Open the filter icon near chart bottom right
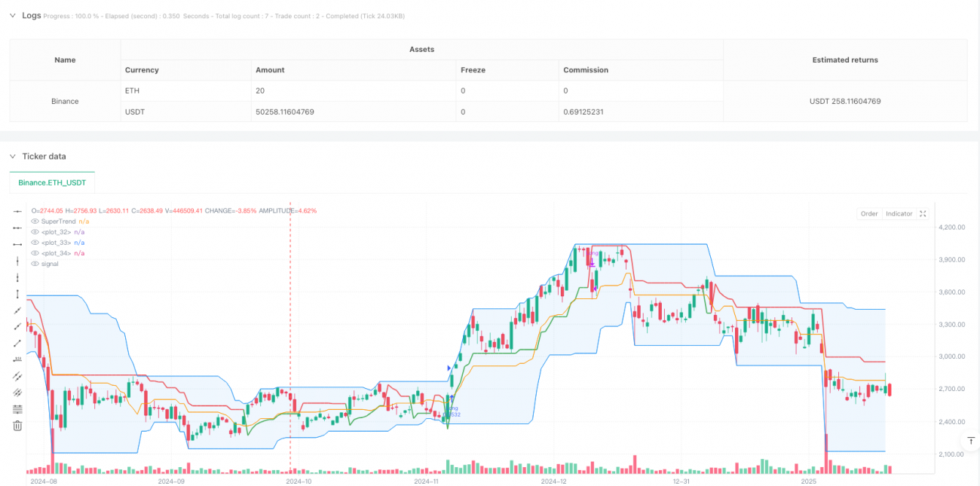Screen dimensions: 980x486 [x=970, y=440]
